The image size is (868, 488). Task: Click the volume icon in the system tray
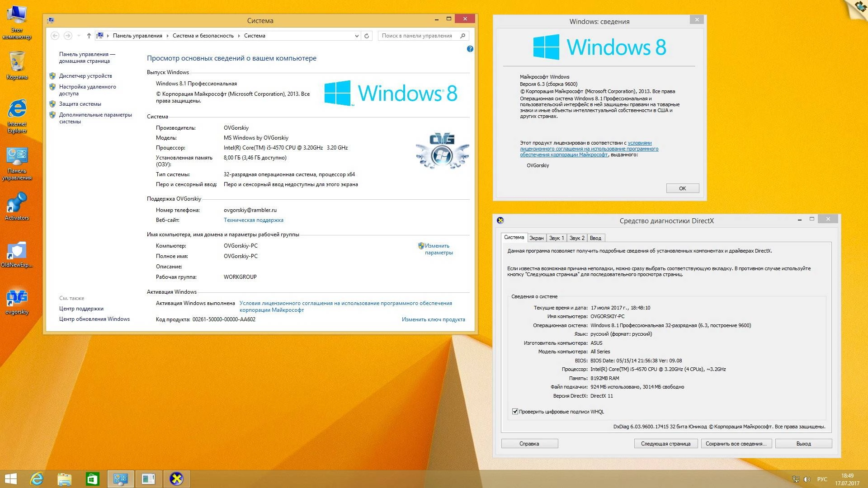click(807, 480)
